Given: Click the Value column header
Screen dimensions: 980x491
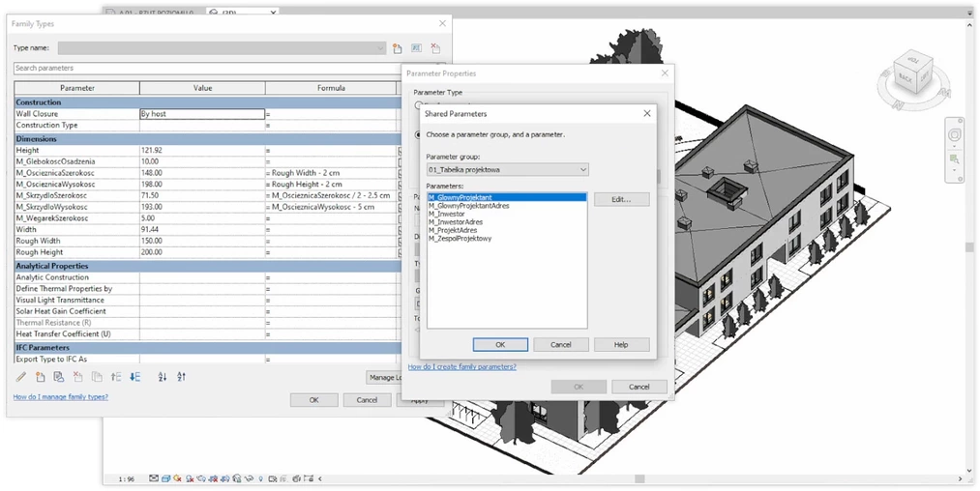Looking at the screenshot, I should (202, 88).
